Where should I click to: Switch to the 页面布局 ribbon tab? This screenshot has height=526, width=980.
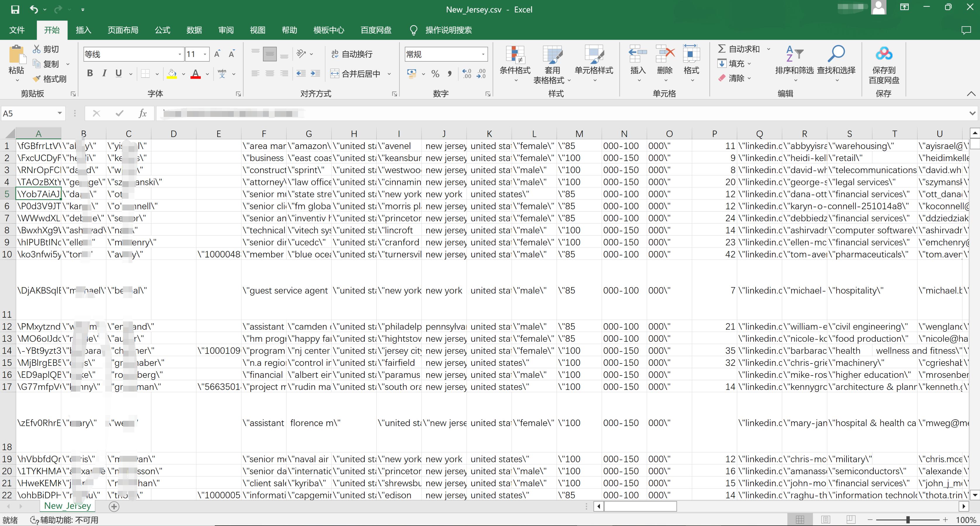(x=123, y=30)
